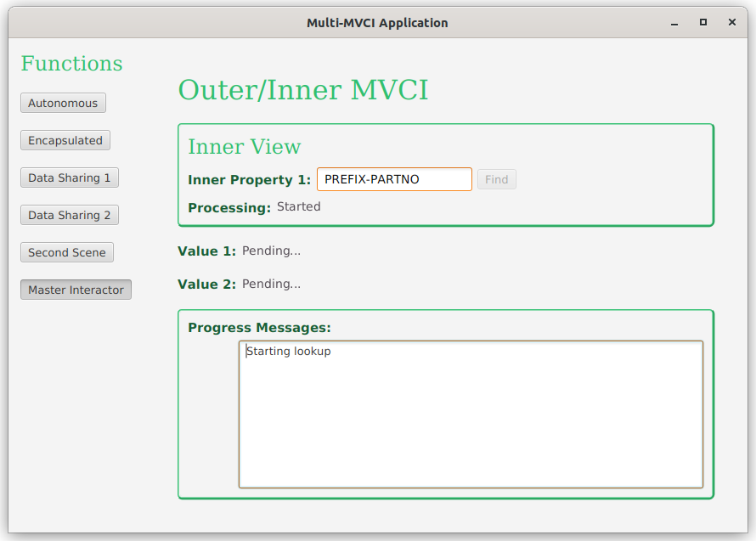Click the Multi-MVCI Application title bar
Screen dimensions: 756x541
[x=377, y=23]
